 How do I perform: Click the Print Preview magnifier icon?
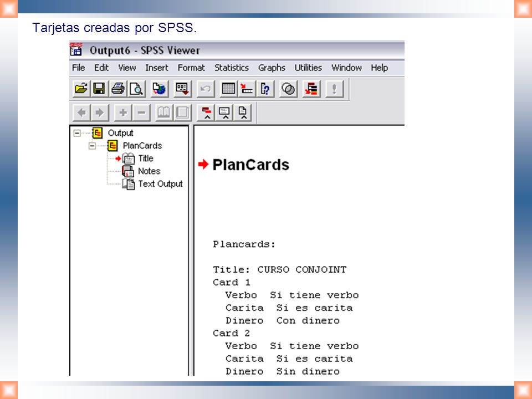click(x=136, y=89)
